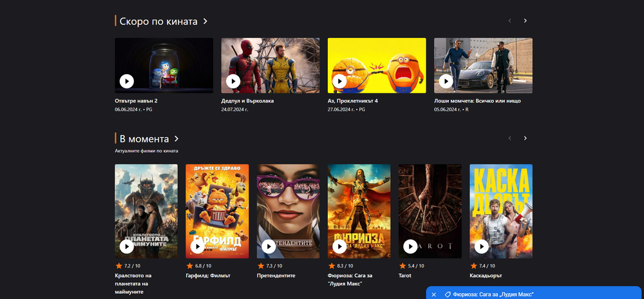The height and width of the screenshot is (299, 644).
Task: Go to previous В момента slide
Action: 509,138
